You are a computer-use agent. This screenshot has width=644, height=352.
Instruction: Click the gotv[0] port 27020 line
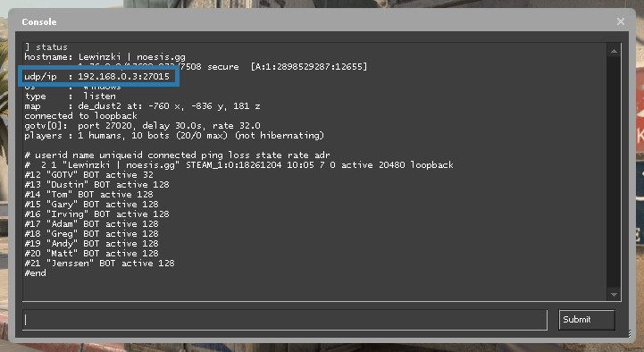142,126
